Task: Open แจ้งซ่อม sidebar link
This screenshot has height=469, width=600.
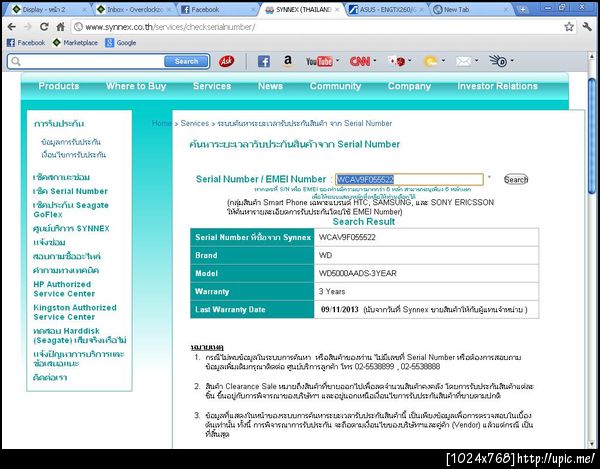Action: 49,242
